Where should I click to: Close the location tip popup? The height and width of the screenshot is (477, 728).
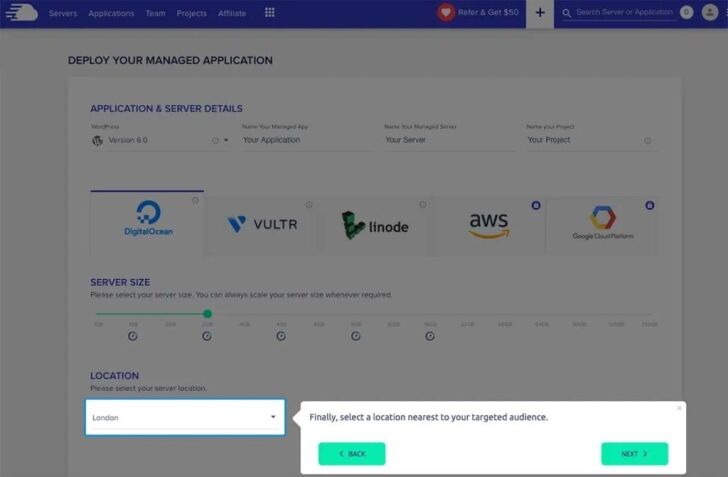coord(679,408)
